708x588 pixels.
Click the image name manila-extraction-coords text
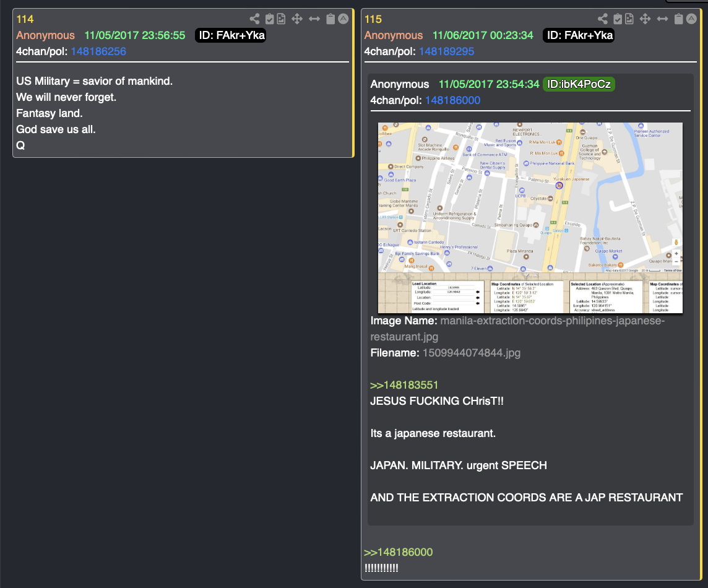click(x=517, y=329)
